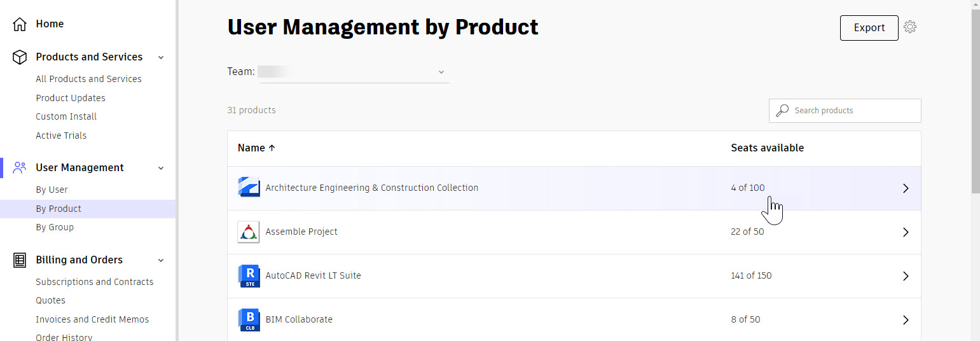Collapse the Products and Services section

point(161,57)
